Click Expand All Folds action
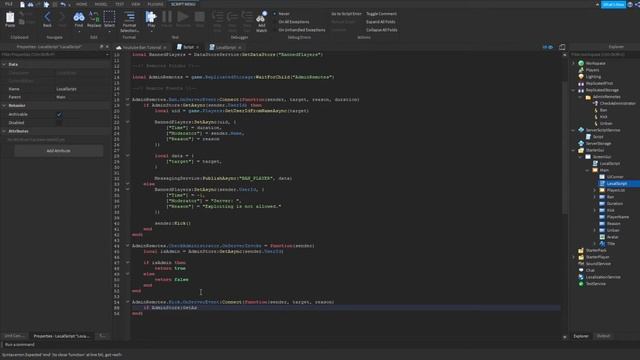The width and height of the screenshot is (640, 360). coord(380,22)
